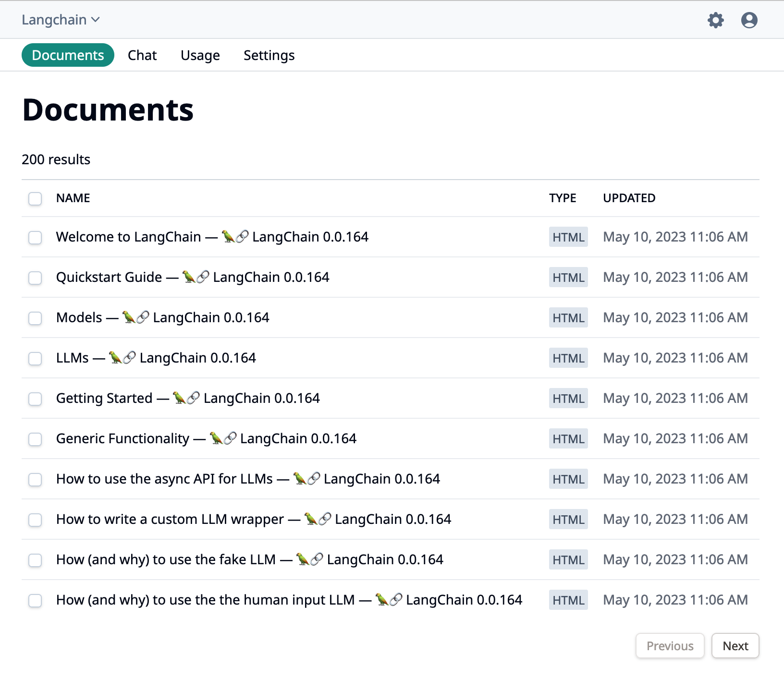
Task: Tick the Getting Started row checkbox
Action: (x=35, y=399)
